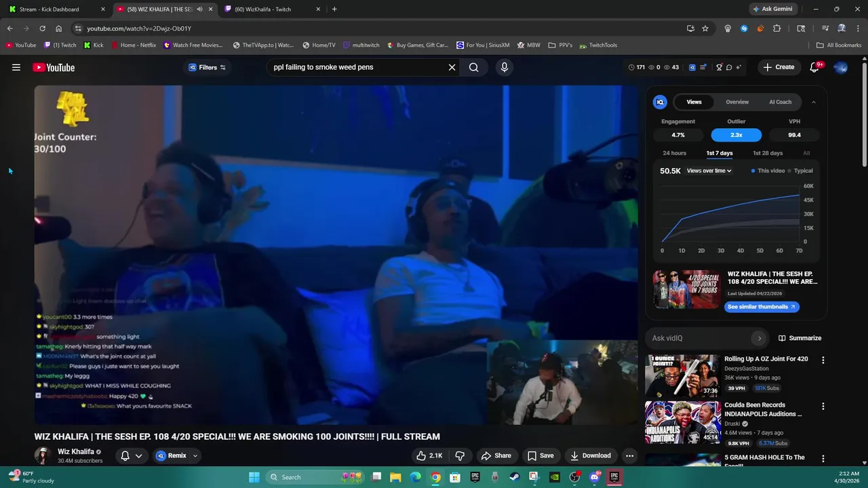
Task: Open the Coulda Been Records video thumbnail
Action: pos(682,422)
